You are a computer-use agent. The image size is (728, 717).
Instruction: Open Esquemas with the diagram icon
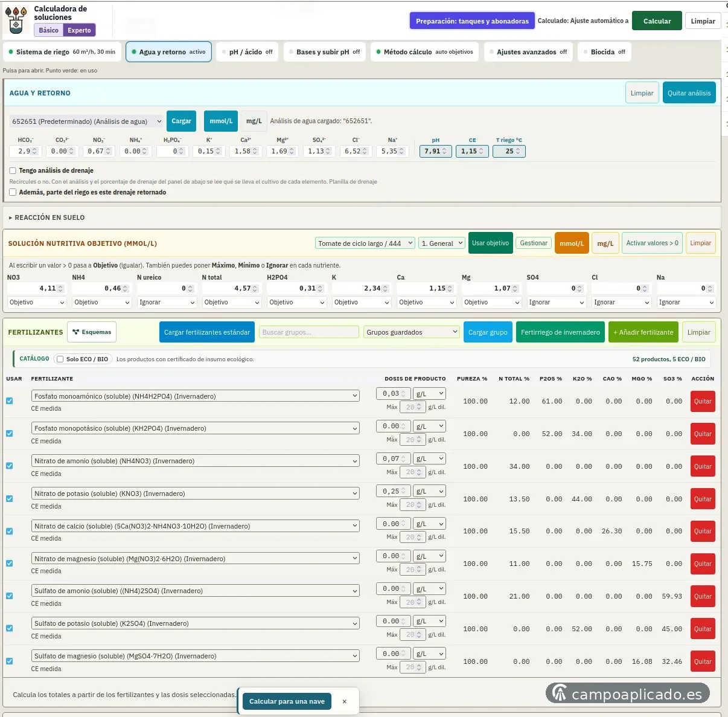pos(92,332)
